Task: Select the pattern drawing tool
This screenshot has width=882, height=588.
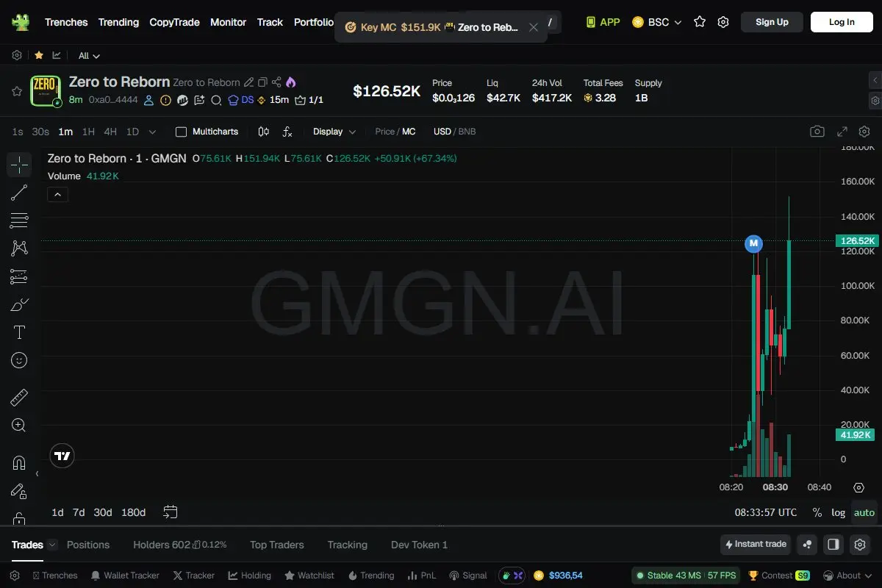Action: [19, 248]
